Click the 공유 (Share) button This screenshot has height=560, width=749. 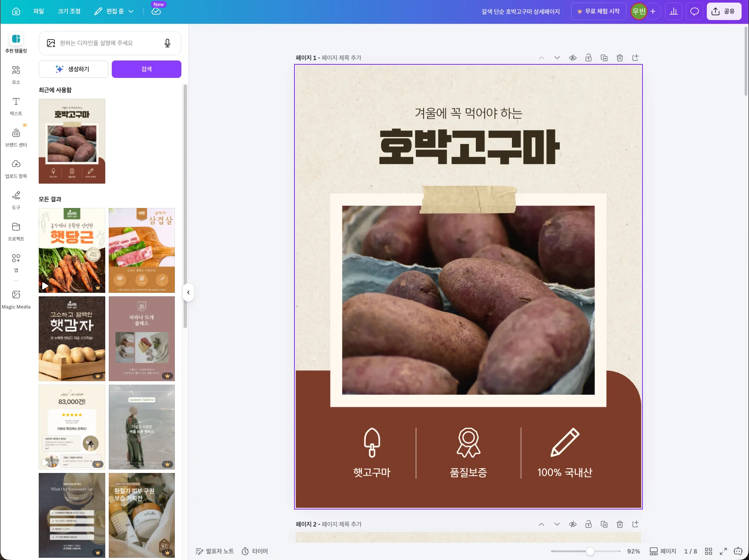(724, 11)
